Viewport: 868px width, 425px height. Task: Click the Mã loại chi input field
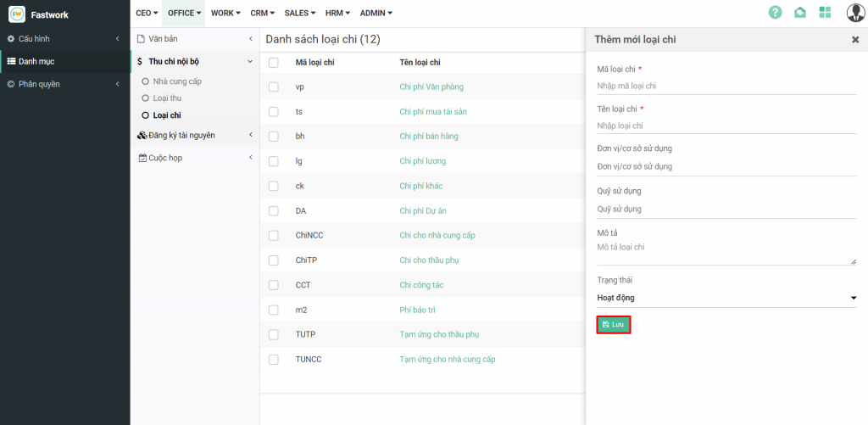point(726,86)
